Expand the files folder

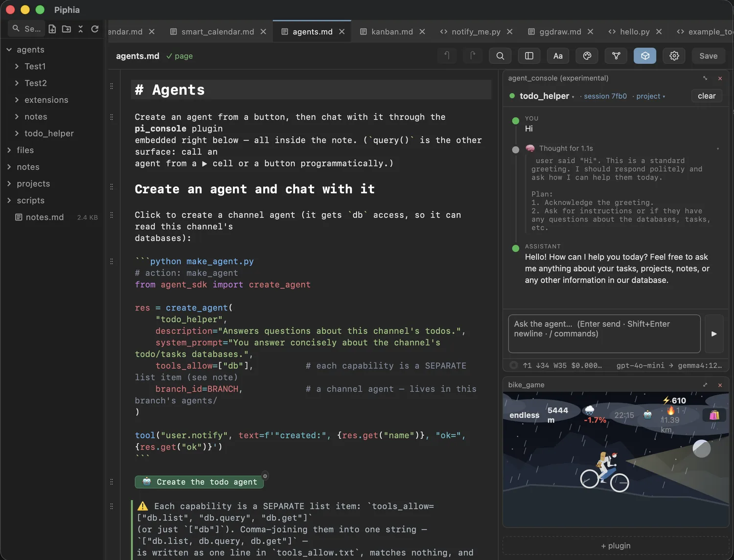tap(9, 150)
